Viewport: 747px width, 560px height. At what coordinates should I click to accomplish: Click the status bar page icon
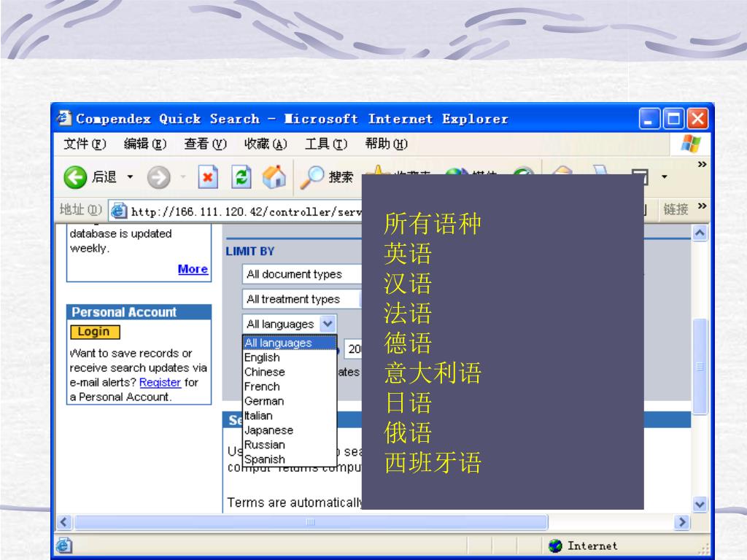tap(64, 545)
